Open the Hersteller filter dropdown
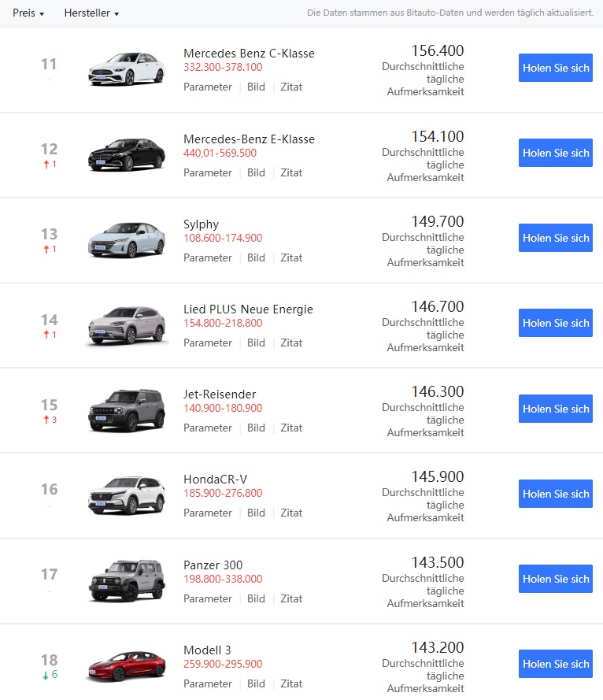 (87, 13)
